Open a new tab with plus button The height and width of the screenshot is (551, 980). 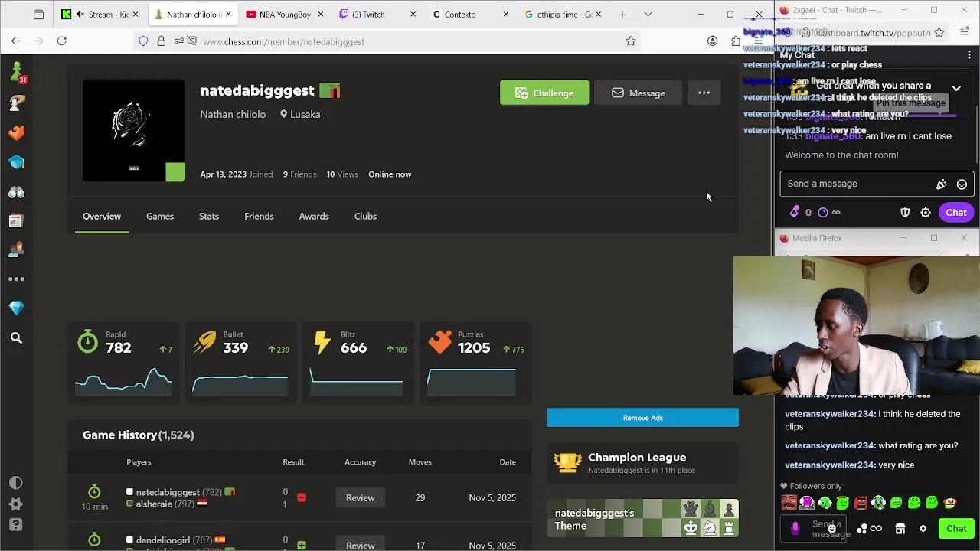point(622,14)
